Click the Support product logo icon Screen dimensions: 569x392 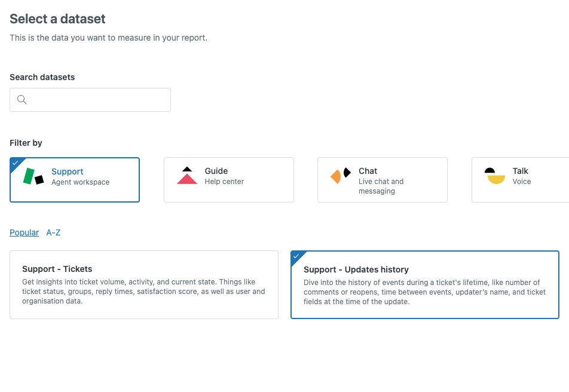coord(33,176)
